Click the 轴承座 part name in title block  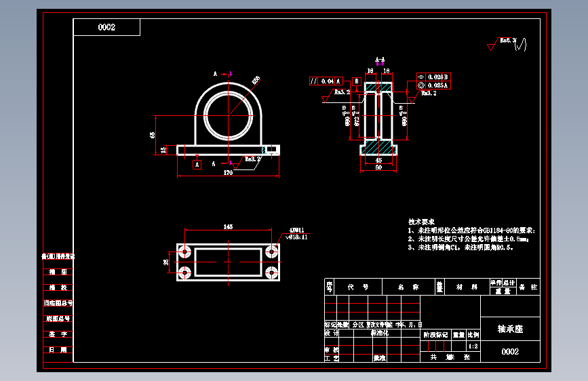(510, 329)
